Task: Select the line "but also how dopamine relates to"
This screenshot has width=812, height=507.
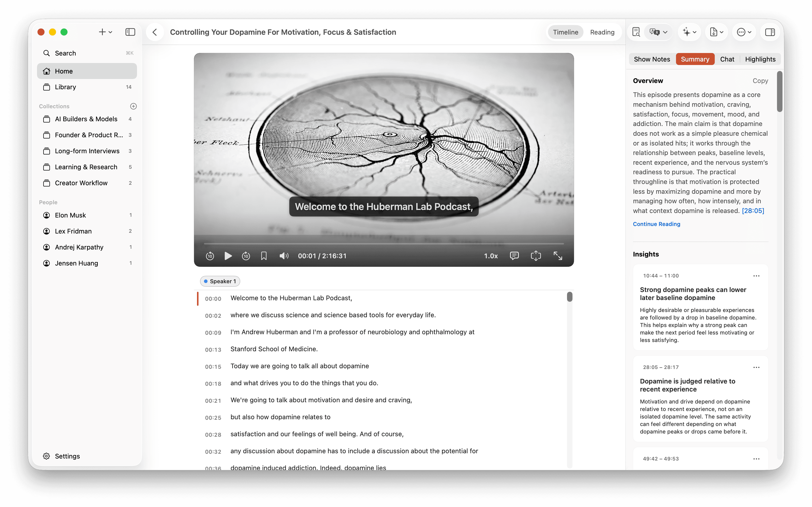Action: (x=280, y=417)
